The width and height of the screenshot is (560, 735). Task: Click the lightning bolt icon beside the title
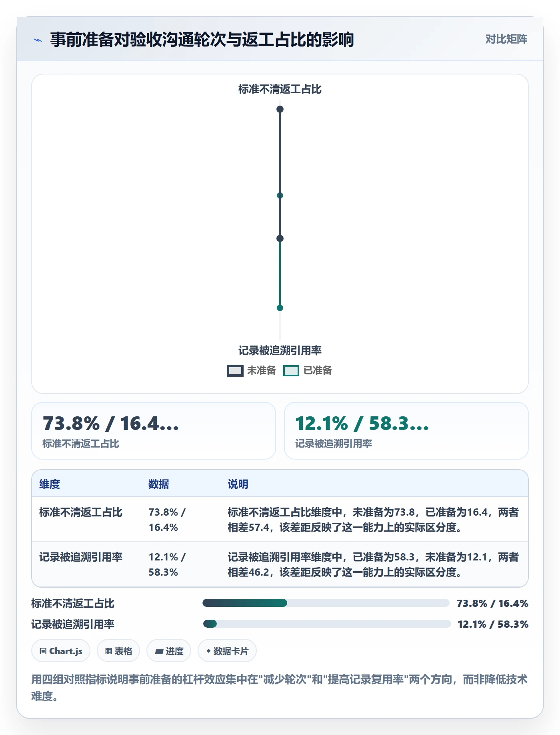click(x=38, y=40)
